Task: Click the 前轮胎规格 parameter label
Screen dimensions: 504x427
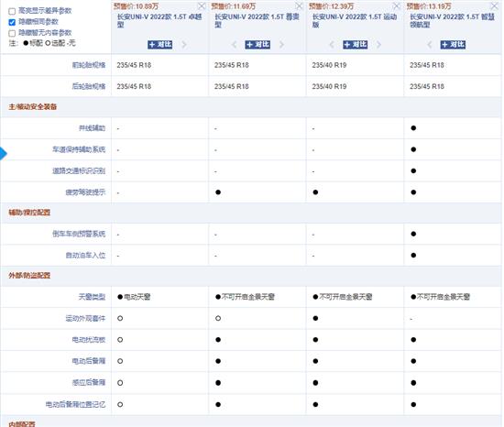Action: (89, 65)
